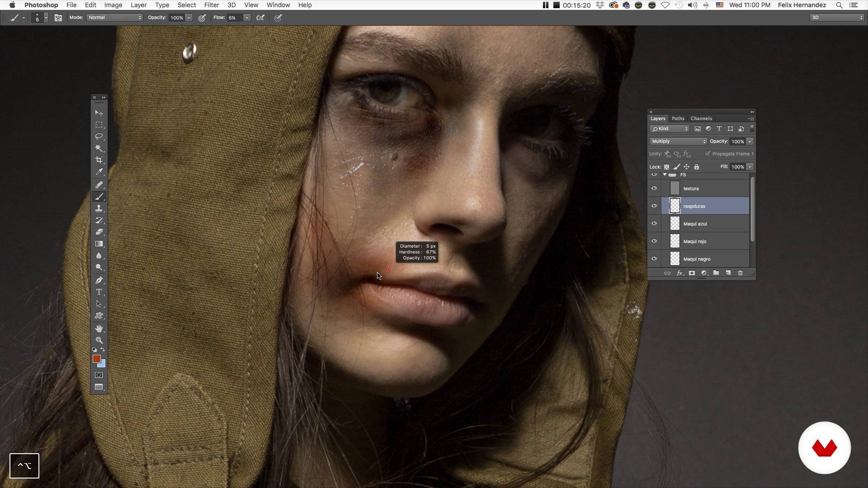868x488 pixels.
Task: Select the Lasso tool
Action: (99, 136)
